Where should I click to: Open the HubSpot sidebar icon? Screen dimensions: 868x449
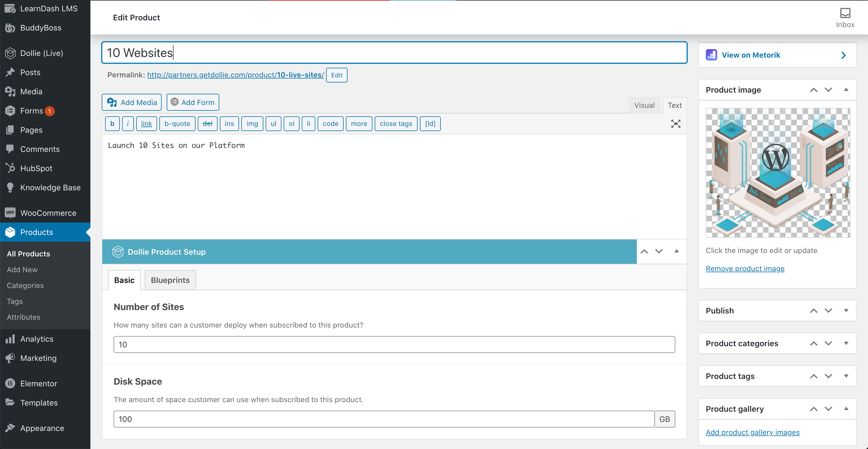point(10,168)
